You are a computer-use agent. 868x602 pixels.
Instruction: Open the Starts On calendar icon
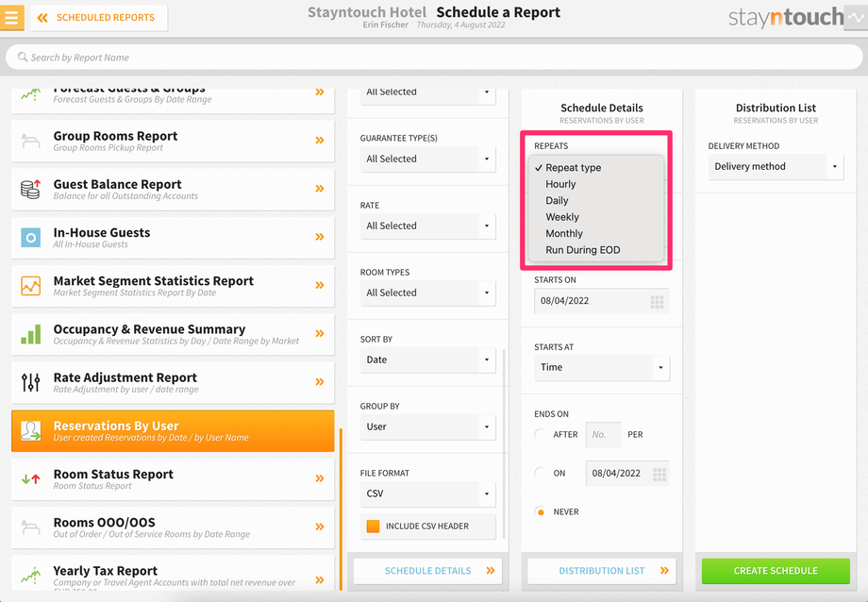[x=657, y=302]
